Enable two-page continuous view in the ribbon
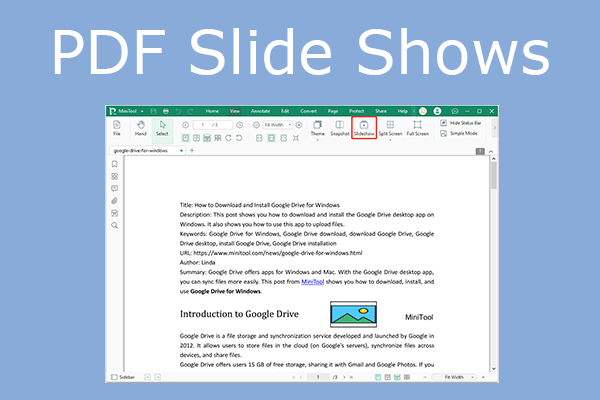 pyautogui.click(x=218, y=138)
